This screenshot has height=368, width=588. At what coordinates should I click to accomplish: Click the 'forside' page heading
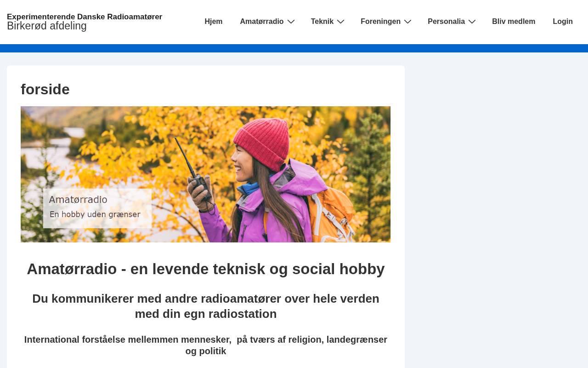tap(45, 89)
